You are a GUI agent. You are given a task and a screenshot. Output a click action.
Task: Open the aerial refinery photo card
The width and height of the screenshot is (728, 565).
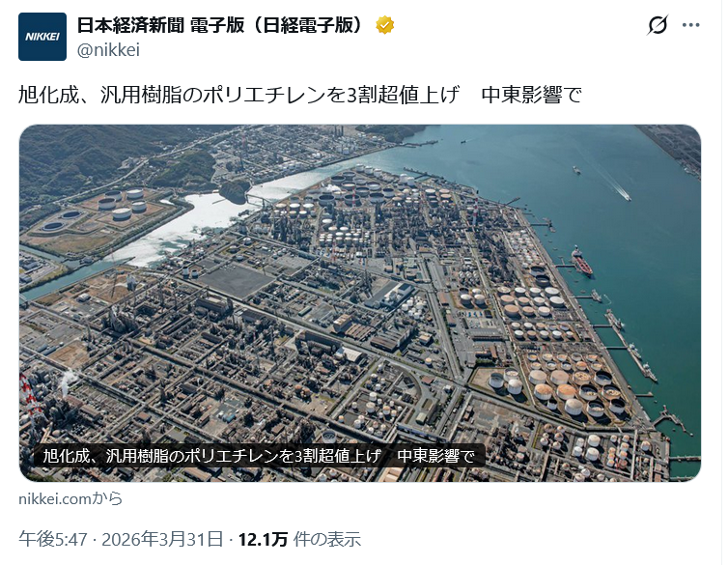[360, 303]
